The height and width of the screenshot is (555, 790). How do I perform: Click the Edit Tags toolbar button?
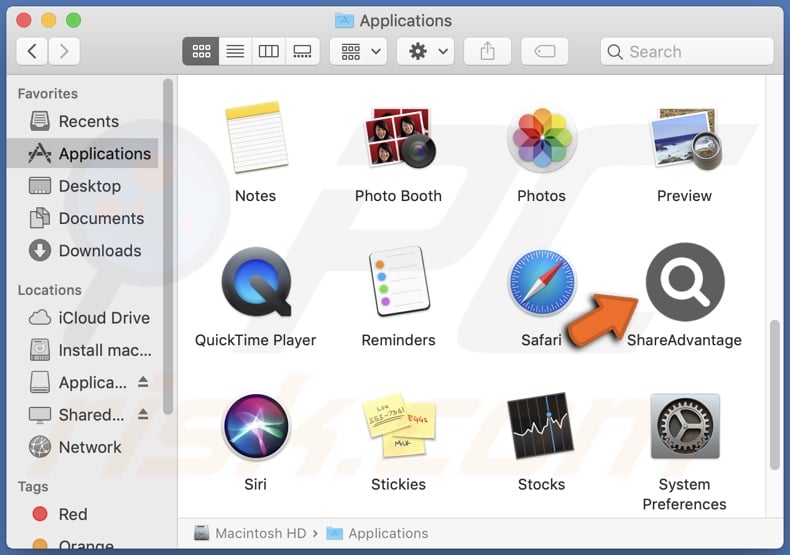pos(545,51)
